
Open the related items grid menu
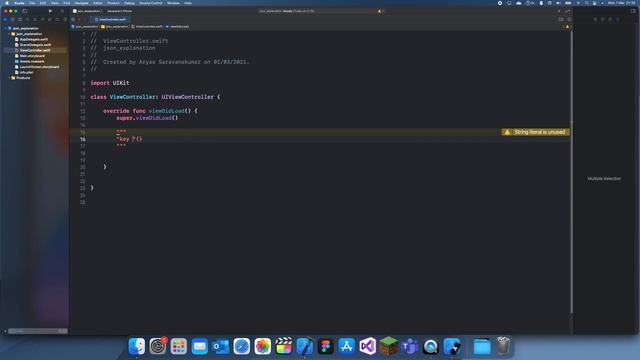tap(73, 19)
